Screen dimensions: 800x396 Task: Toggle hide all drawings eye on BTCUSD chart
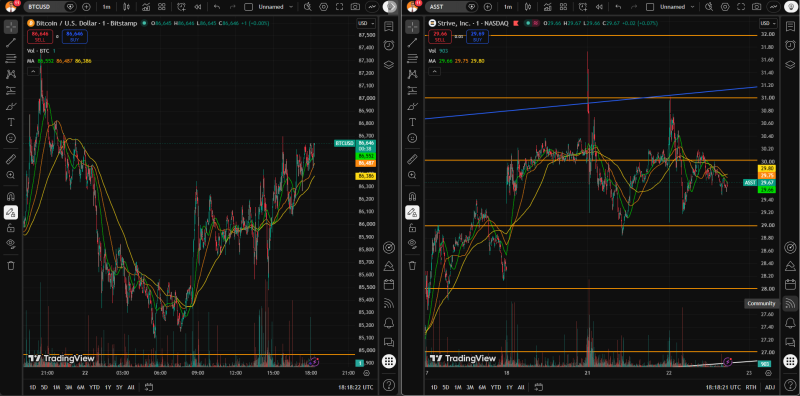coord(11,243)
